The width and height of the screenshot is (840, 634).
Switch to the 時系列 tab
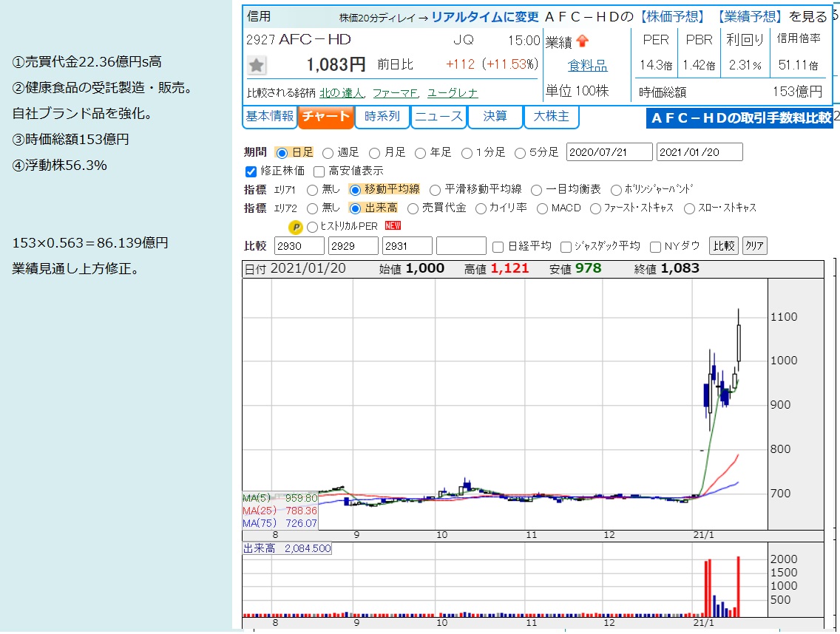tap(382, 117)
